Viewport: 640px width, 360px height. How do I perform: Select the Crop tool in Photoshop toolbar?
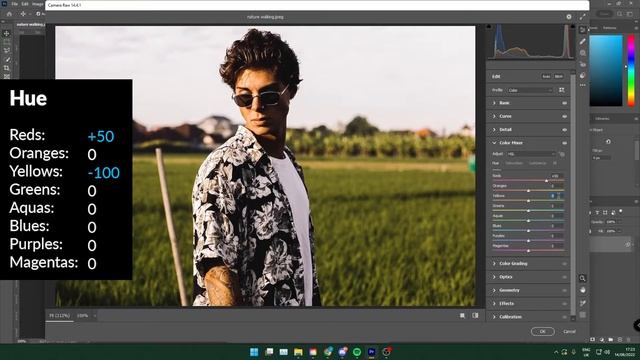coord(7,68)
